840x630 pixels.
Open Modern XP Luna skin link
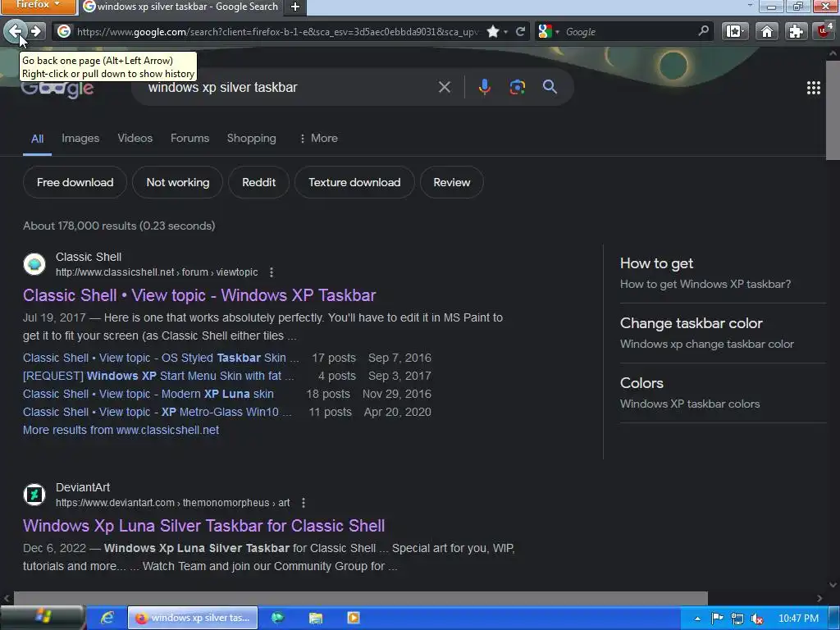tap(148, 394)
